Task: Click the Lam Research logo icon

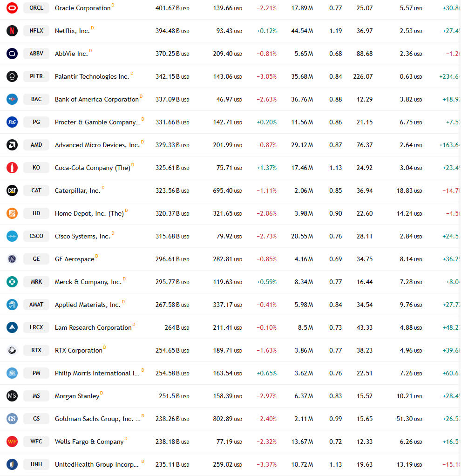Action: (x=12, y=327)
